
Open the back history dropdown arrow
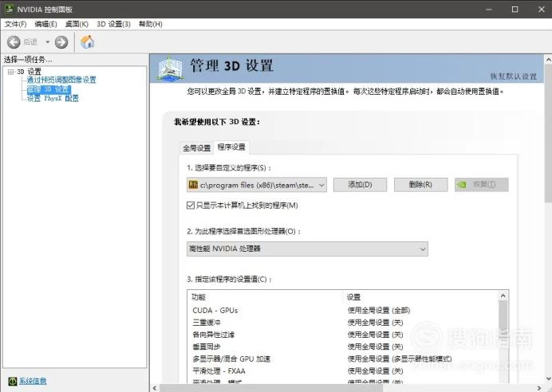(47, 42)
